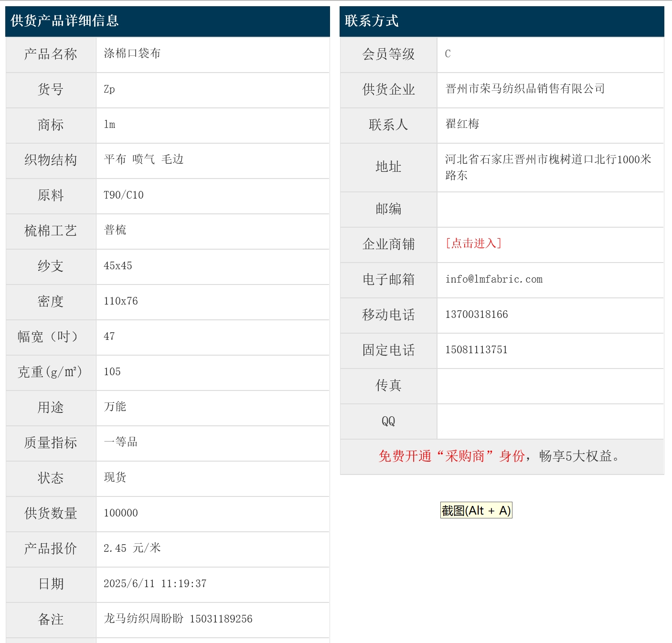672x643 pixels.
Task: Click the 供货产品详细信息 header
Action: [64, 21]
